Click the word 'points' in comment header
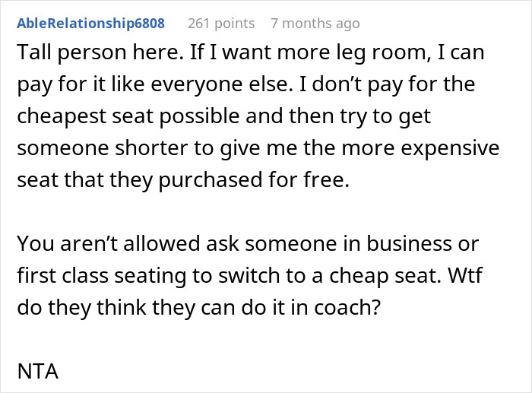 pos(232,24)
